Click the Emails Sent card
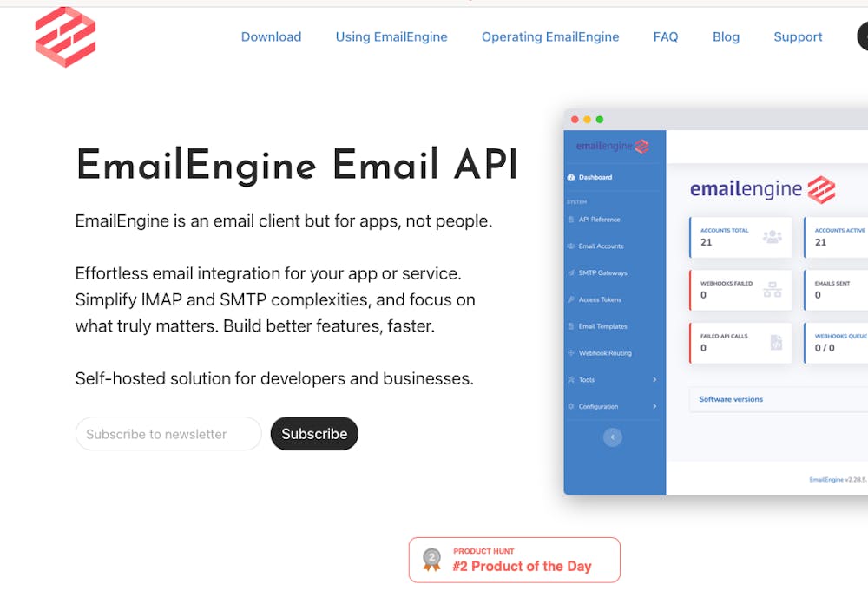Viewport: 868px width, 604px height. point(836,290)
